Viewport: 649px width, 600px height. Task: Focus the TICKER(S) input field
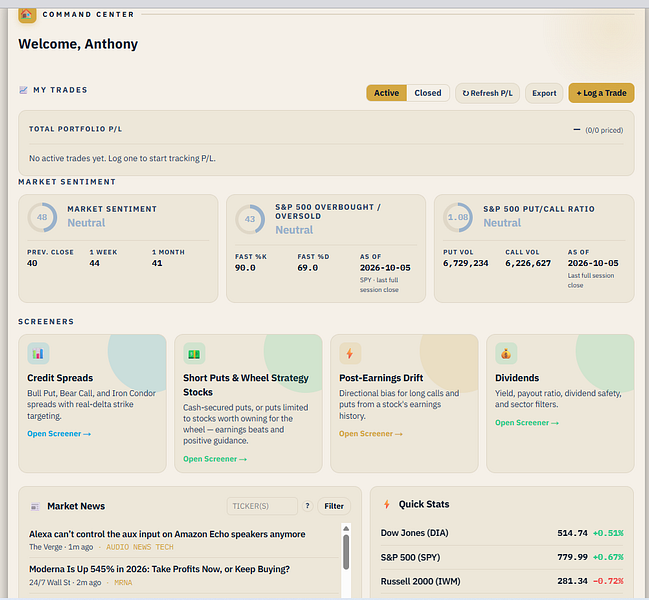262,506
